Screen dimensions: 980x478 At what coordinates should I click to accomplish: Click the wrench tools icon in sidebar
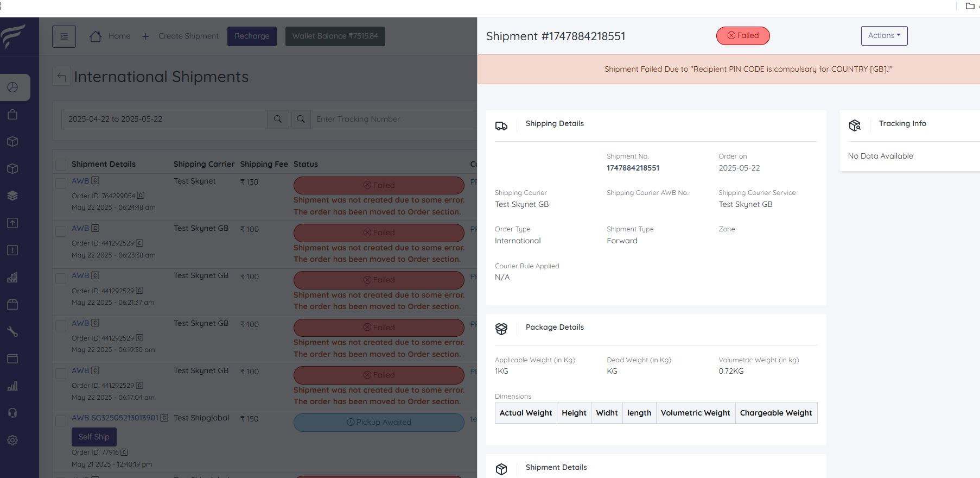coord(12,331)
